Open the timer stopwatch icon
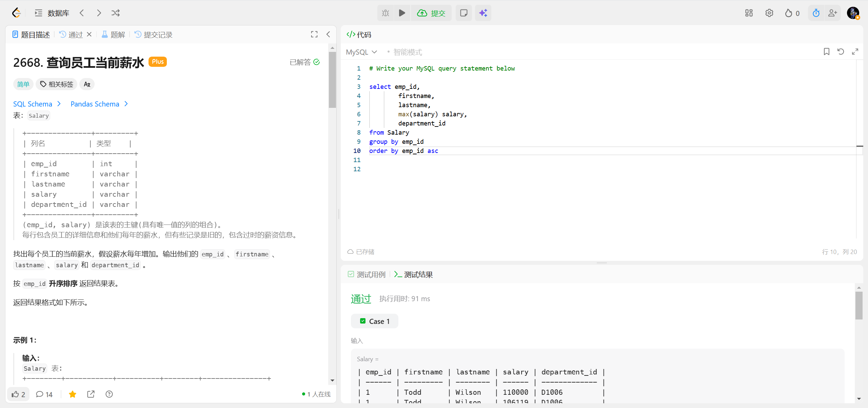The width and height of the screenshot is (868, 408). 816,13
